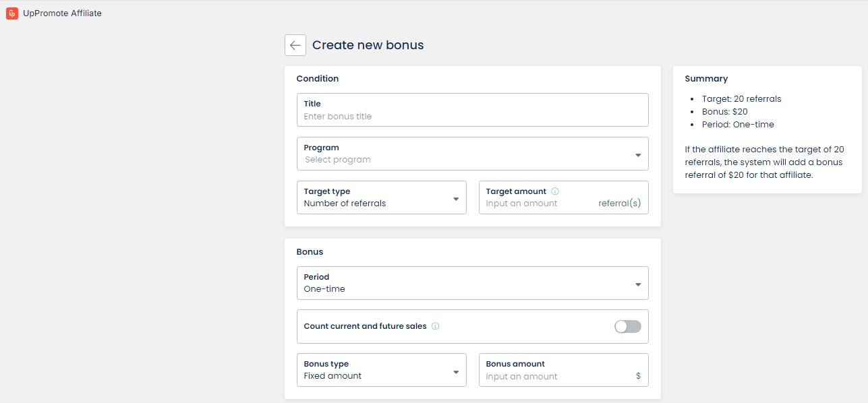Click the Bonus type caret arrow
Screen dimensions: 868x403
pos(456,371)
